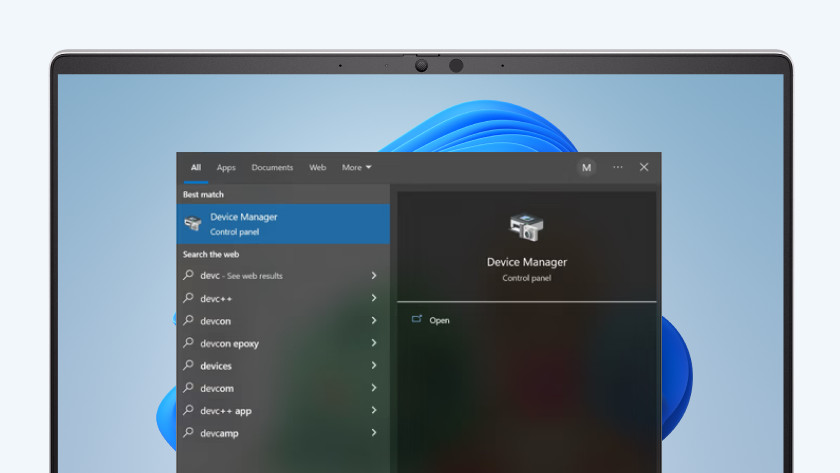Click search icon beside devc suggestion
Screen dimensions: 840x473
[x=188, y=275]
